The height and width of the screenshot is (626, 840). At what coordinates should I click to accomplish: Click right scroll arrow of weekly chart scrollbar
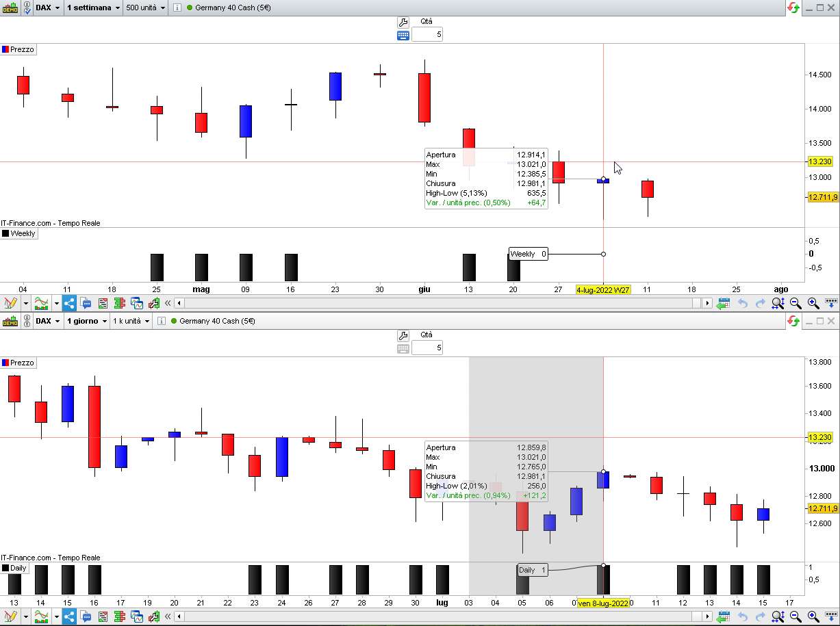pyautogui.click(x=707, y=303)
